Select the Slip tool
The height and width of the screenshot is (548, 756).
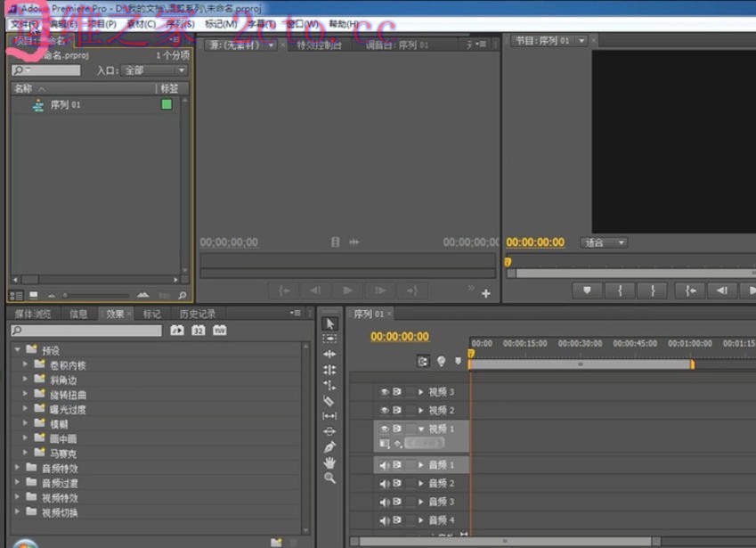coord(329,416)
